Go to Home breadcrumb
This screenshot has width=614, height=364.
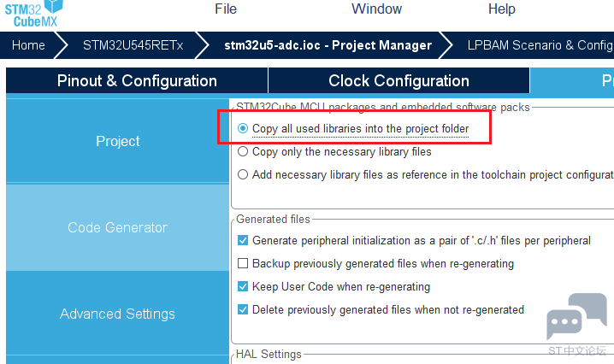click(28, 45)
